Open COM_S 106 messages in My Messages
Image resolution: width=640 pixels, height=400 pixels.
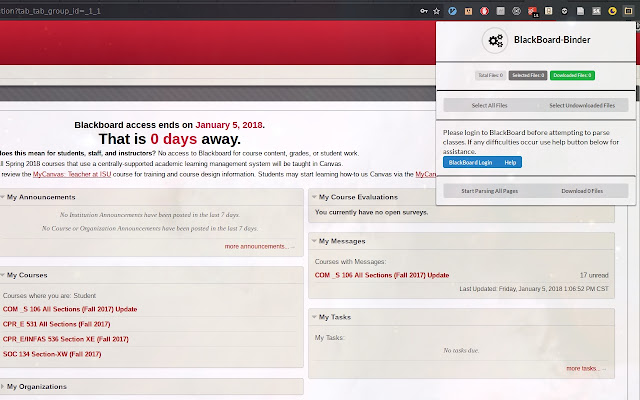coord(382,275)
